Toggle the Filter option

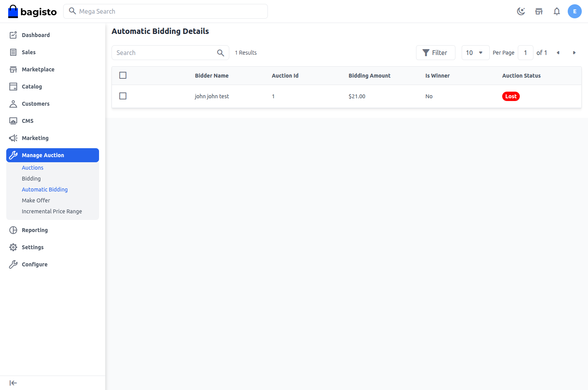click(436, 52)
